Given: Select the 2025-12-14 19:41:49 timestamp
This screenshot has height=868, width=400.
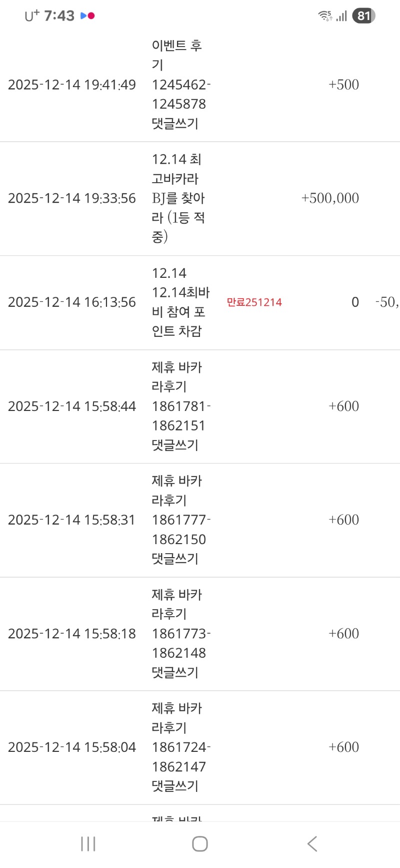Looking at the screenshot, I should (x=72, y=85).
